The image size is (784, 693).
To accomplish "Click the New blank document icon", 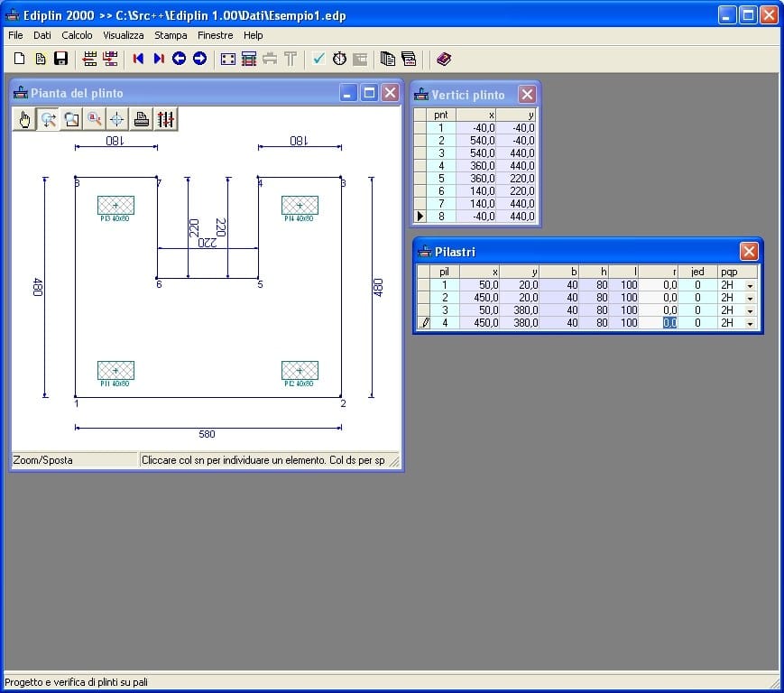I will tap(19, 59).
